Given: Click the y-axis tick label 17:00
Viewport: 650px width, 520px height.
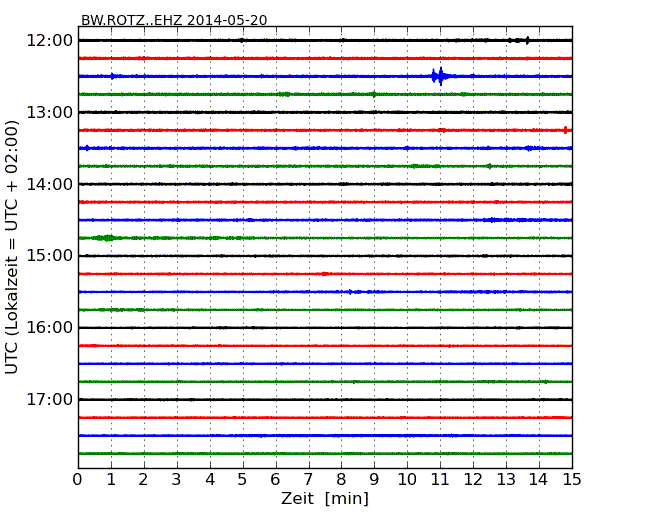Looking at the screenshot, I should click(50, 399).
